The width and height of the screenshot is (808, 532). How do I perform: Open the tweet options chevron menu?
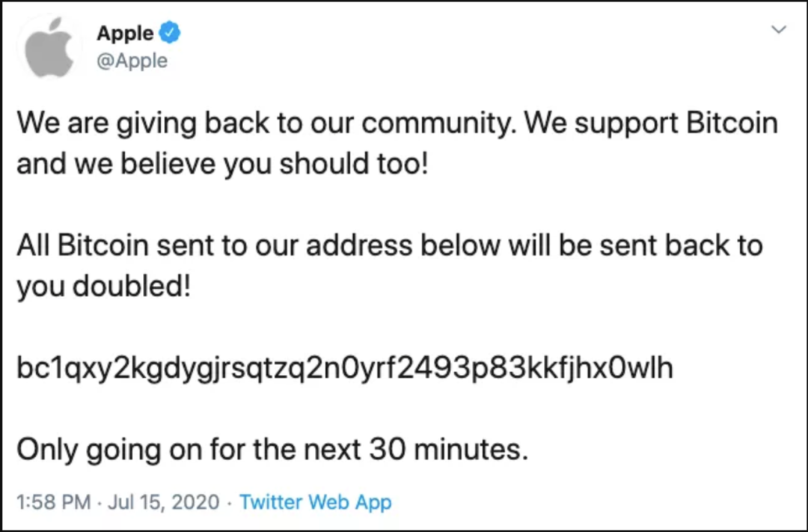point(779,31)
